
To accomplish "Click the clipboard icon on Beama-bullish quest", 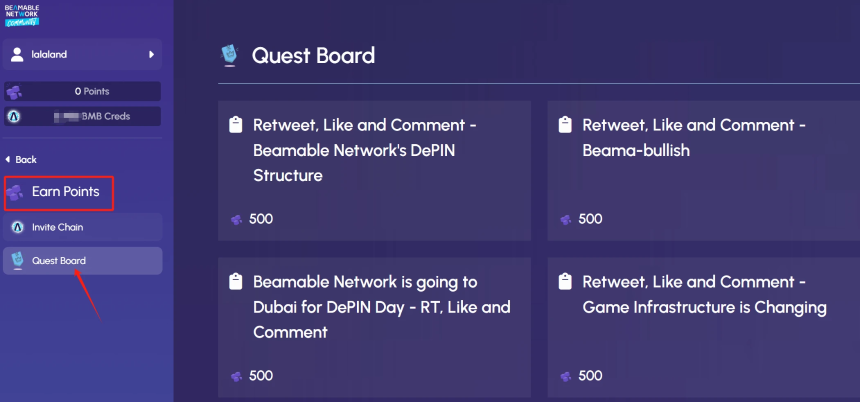I will 565,125.
